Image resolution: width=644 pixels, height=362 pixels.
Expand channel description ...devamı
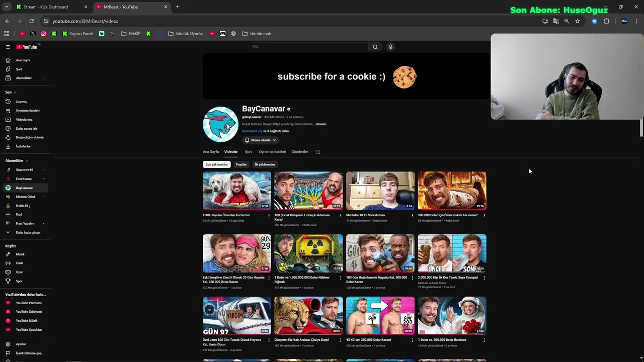pyautogui.click(x=320, y=124)
